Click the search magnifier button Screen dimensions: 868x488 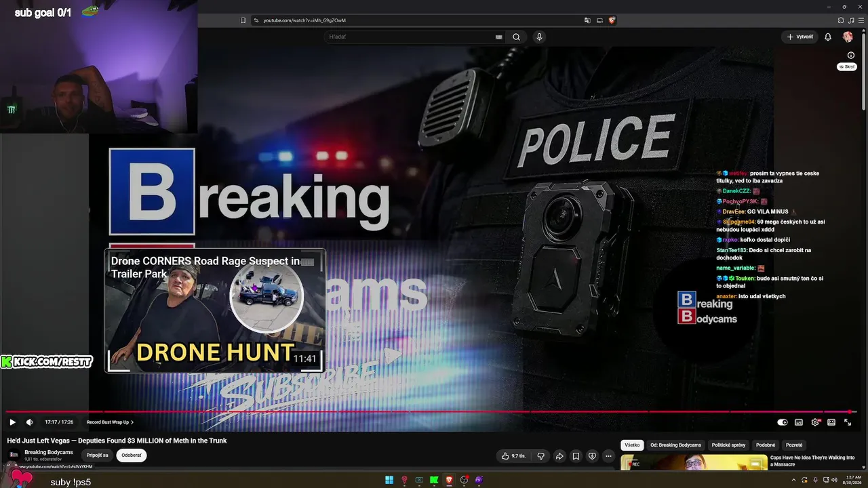(516, 37)
